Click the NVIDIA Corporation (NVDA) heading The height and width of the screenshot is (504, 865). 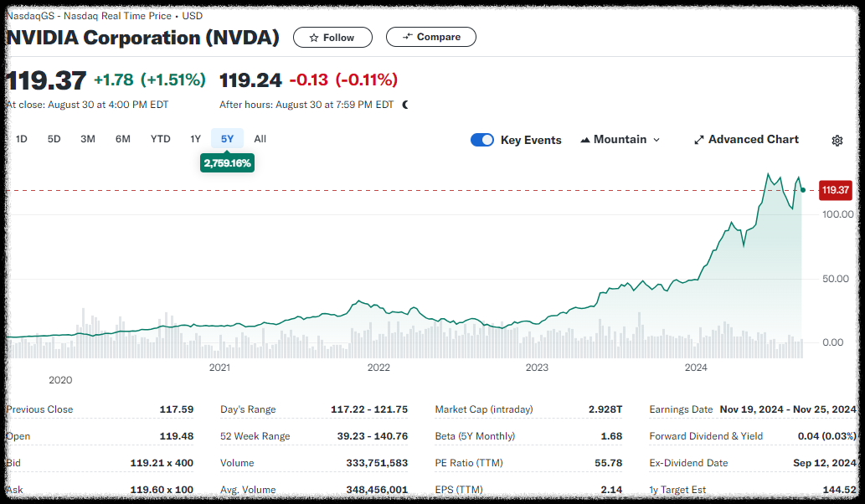[x=143, y=38]
